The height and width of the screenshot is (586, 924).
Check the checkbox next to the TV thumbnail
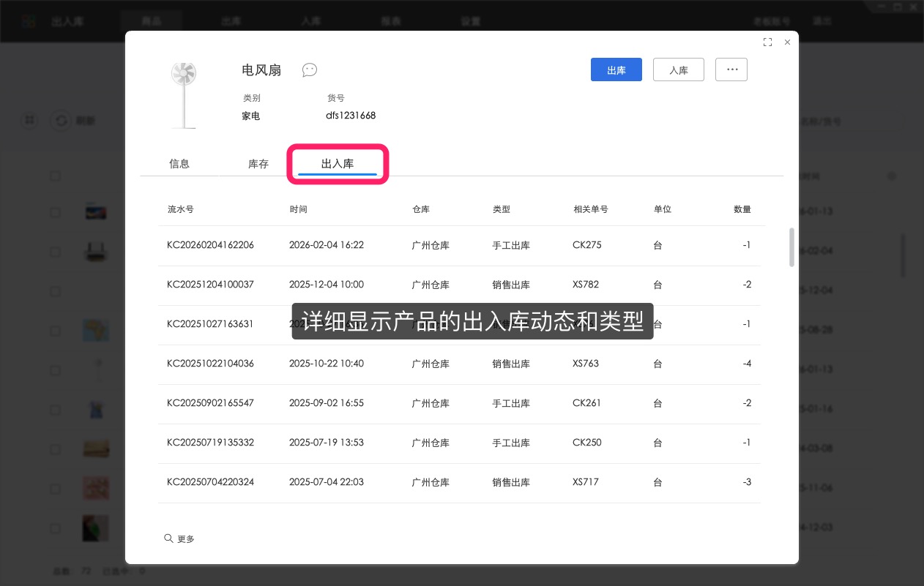(55, 212)
